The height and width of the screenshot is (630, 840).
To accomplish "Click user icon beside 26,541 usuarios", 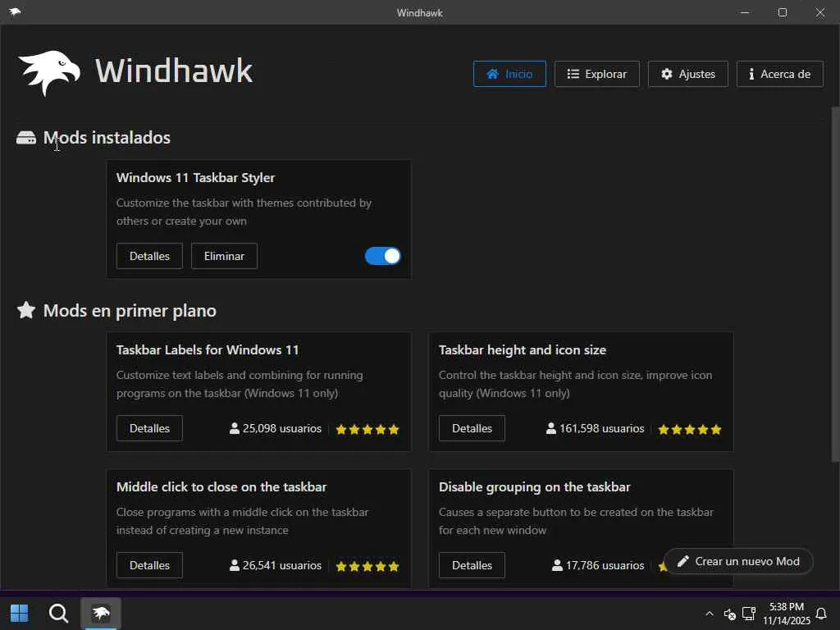I will tap(234, 565).
